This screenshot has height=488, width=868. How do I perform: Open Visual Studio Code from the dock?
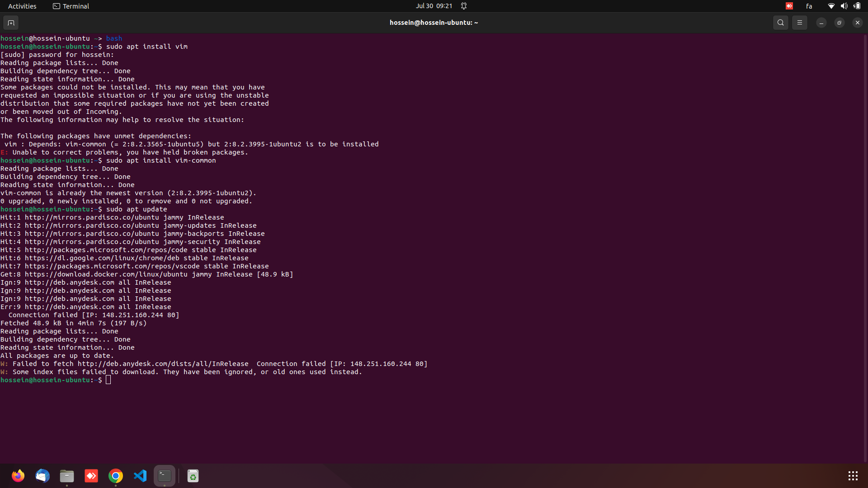[140, 476]
